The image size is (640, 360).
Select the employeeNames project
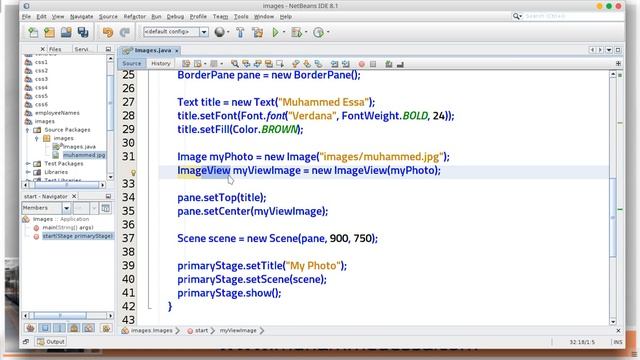tap(57, 113)
